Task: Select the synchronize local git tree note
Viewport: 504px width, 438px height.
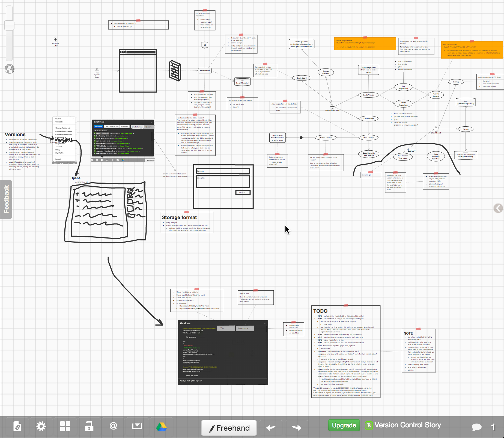Action: click(x=138, y=25)
